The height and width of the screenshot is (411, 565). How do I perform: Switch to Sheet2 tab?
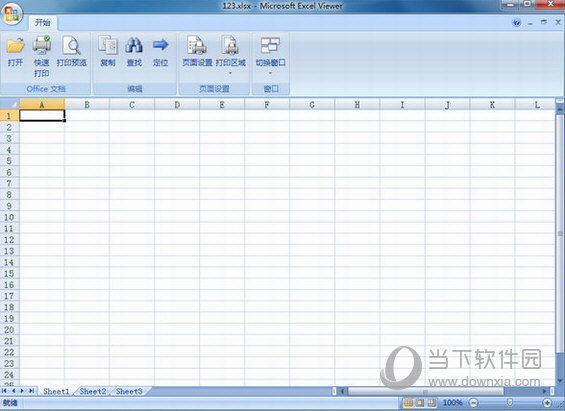pyautogui.click(x=93, y=391)
